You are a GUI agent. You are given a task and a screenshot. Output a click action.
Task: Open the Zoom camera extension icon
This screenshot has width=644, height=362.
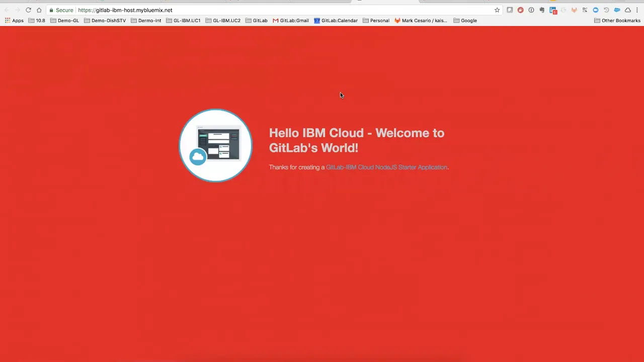click(596, 10)
